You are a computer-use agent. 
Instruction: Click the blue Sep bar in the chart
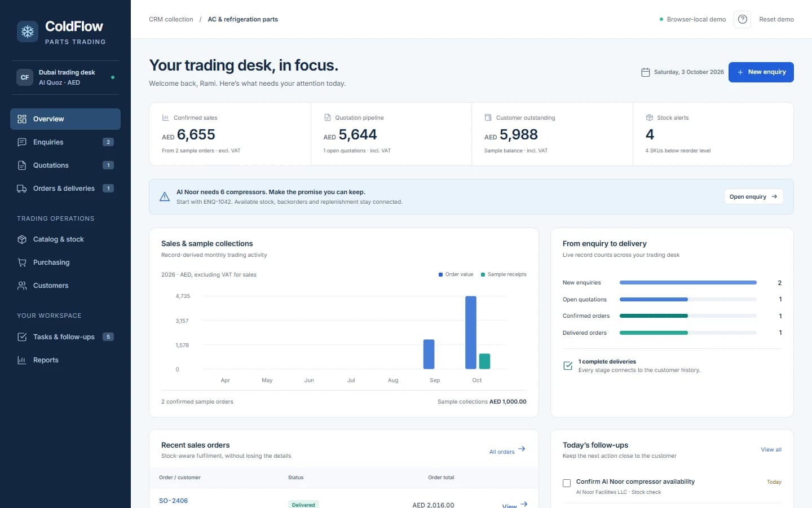[429, 354]
